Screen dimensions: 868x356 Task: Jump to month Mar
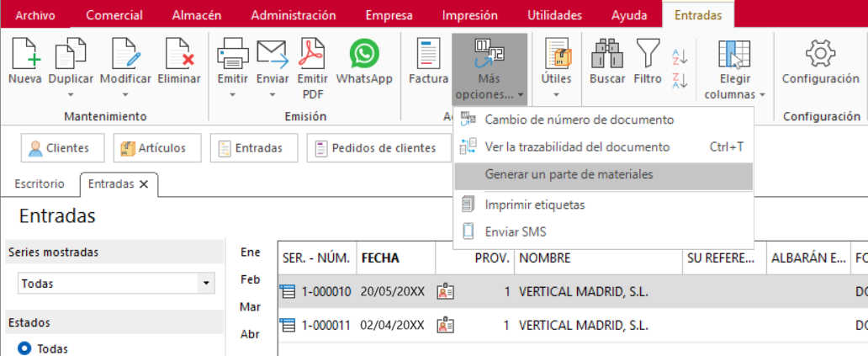[x=250, y=306]
